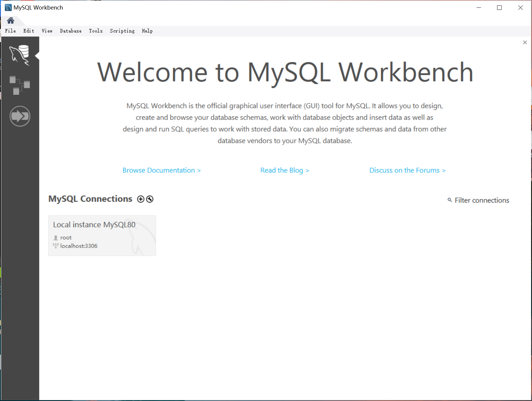
Task: Click the Browse Documentation link
Action: click(x=161, y=170)
